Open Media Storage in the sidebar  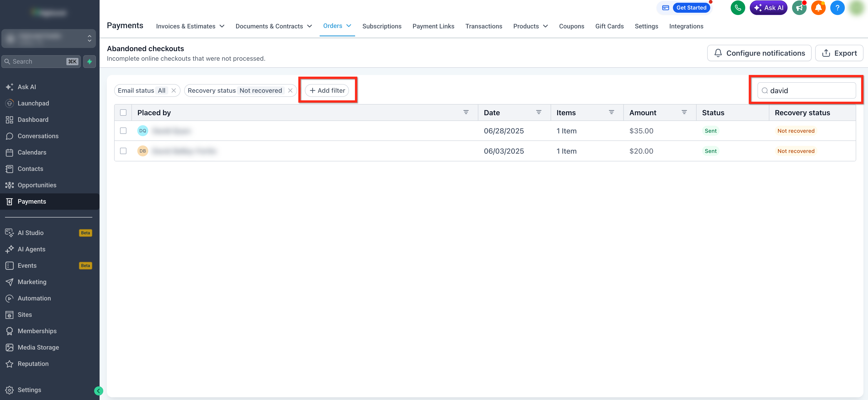pyautogui.click(x=50, y=347)
